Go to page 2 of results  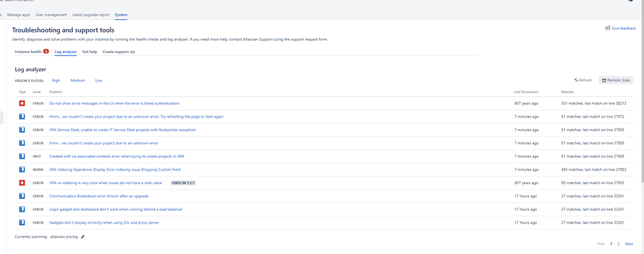click(x=618, y=244)
